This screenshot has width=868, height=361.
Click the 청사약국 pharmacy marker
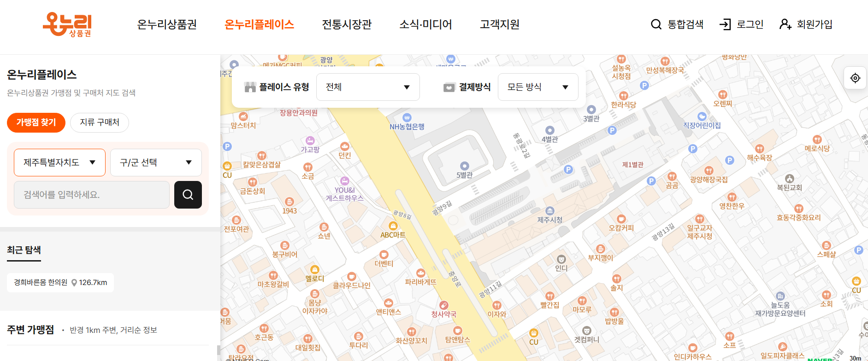444,305
